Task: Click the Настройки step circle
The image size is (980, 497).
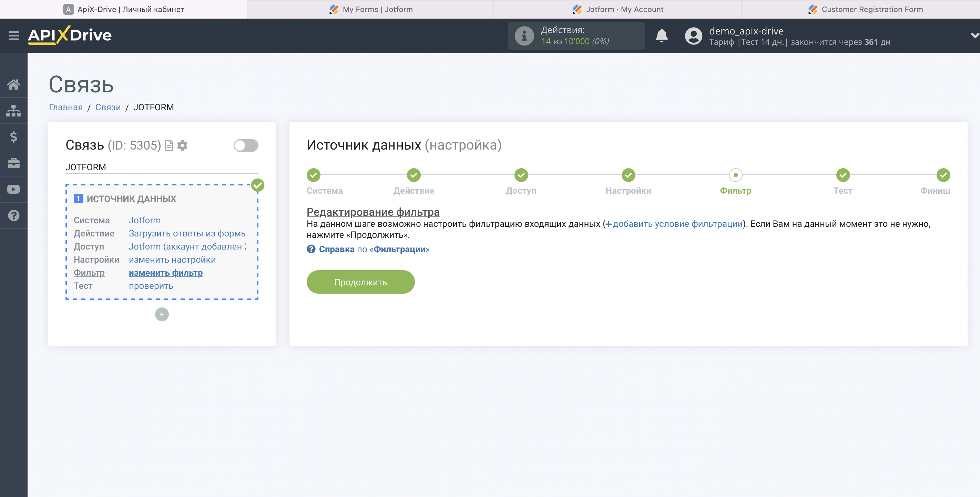Action: 629,175
